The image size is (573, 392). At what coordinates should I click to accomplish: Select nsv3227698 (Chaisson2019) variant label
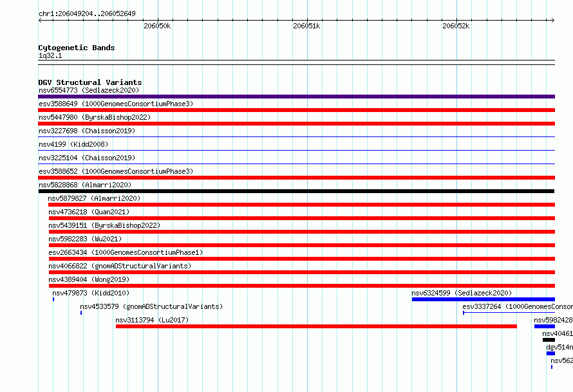[87, 131]
